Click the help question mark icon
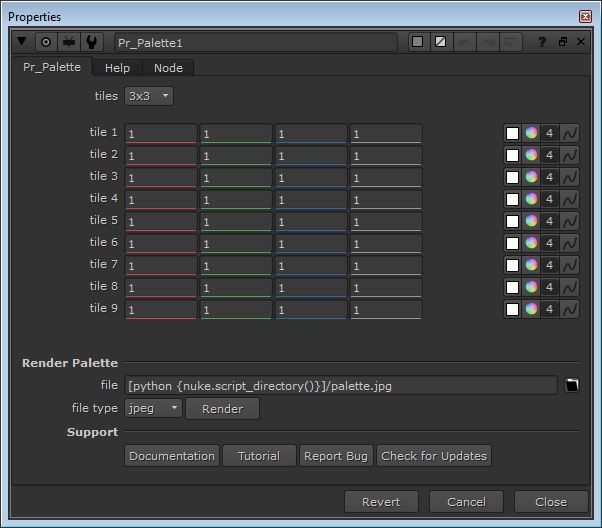Image resolution: width=602 pixels, height=528 pixels. tap(542, 42)
